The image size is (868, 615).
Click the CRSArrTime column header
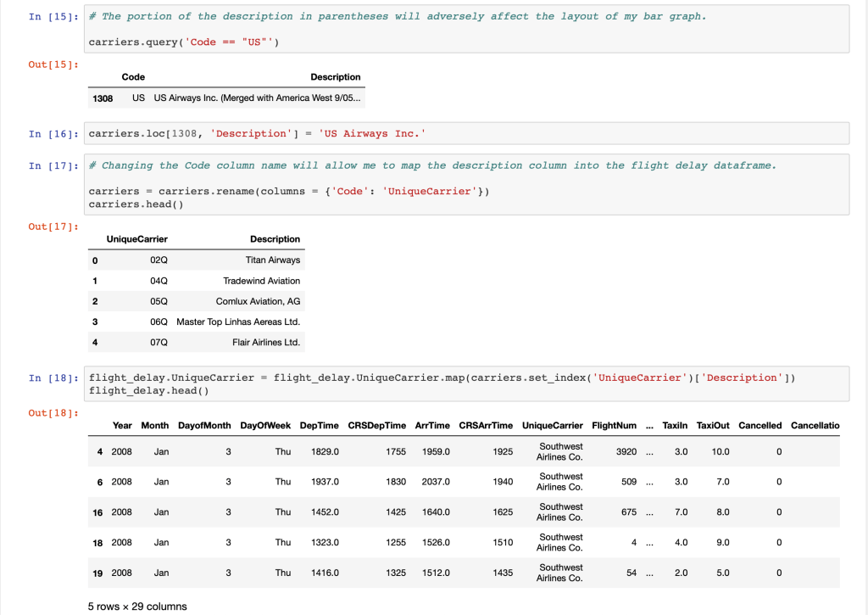(x=486, y=425)
